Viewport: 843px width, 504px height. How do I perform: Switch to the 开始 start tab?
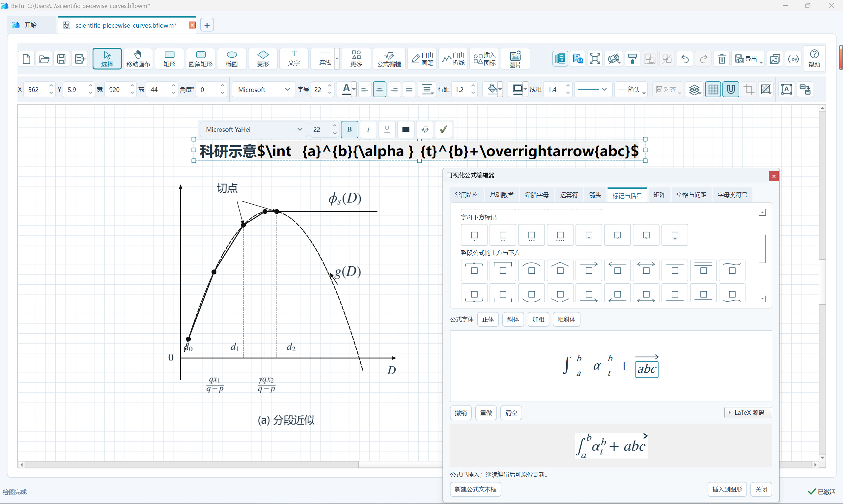pyautogui.click(x=31, y=25)
